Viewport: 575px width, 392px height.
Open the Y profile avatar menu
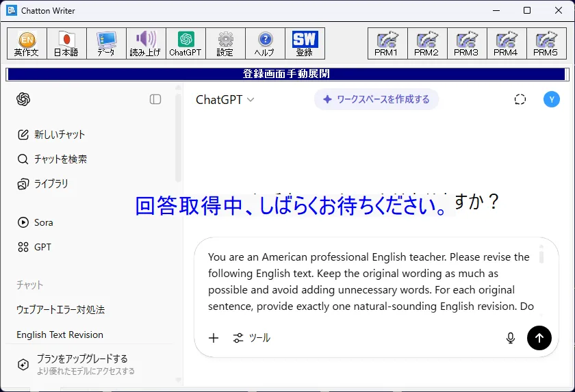[552, 99]
